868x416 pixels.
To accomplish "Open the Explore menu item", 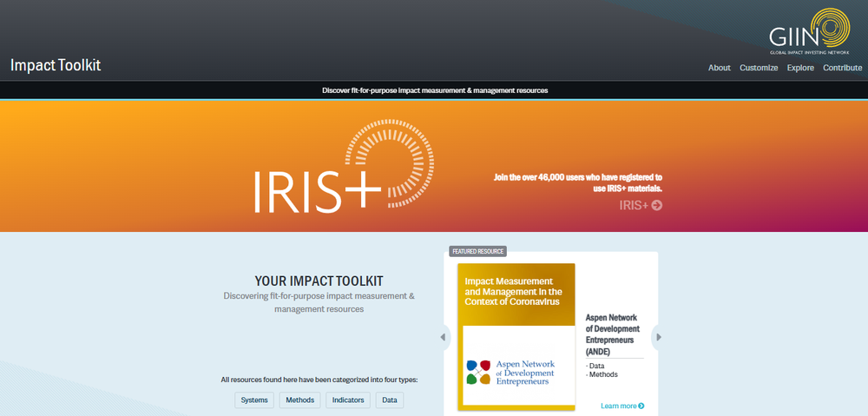I will [x=800, y=68].
